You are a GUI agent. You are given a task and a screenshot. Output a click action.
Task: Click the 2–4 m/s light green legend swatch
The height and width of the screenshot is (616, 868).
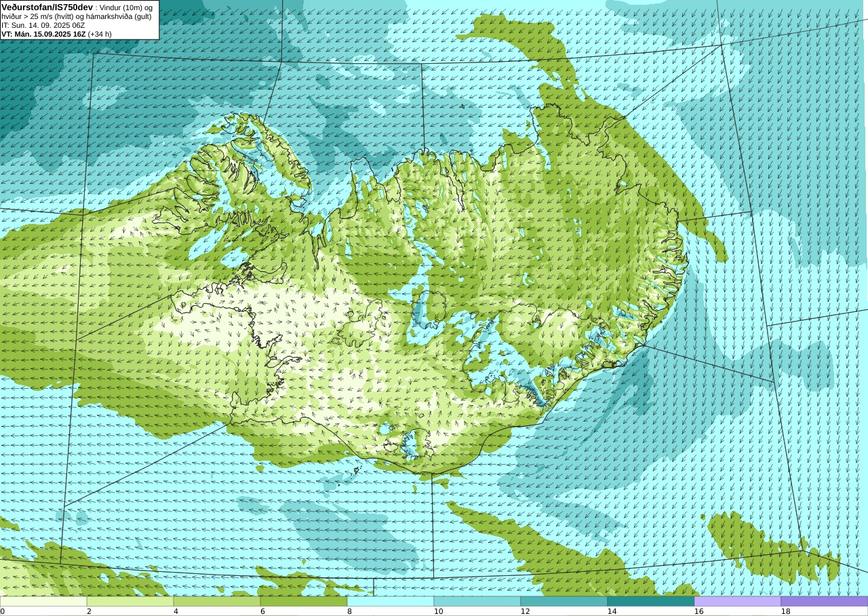click(130, 601)
